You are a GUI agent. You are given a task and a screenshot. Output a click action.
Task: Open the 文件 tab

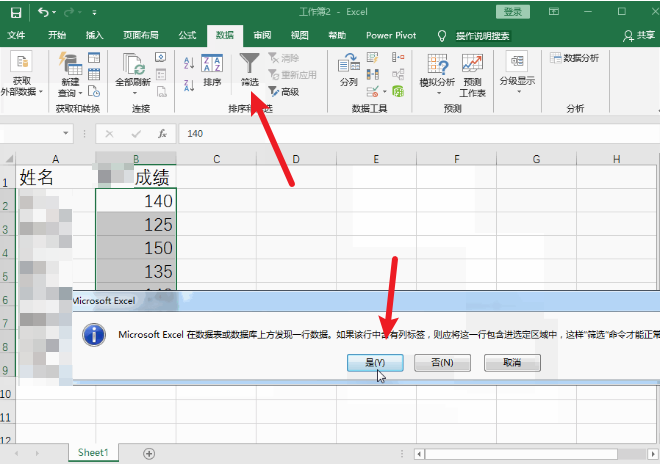[x=16, y=35]
